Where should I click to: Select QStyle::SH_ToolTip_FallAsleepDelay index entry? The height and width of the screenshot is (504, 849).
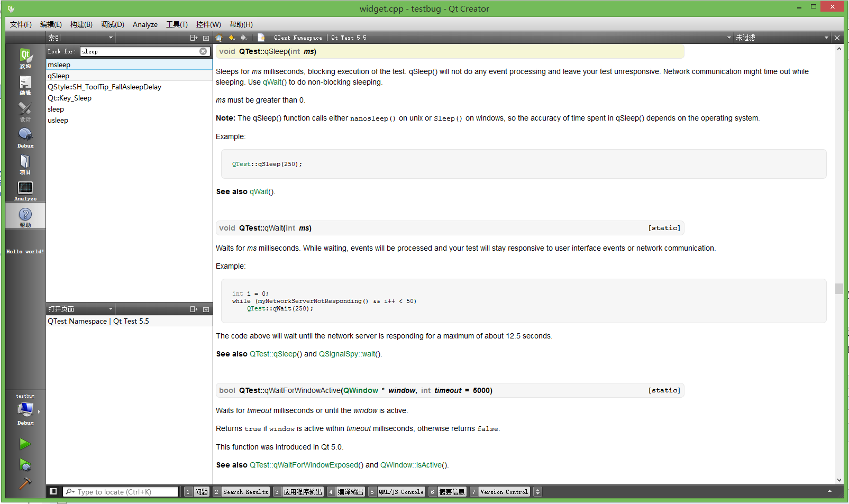click(x=129, y=87)
